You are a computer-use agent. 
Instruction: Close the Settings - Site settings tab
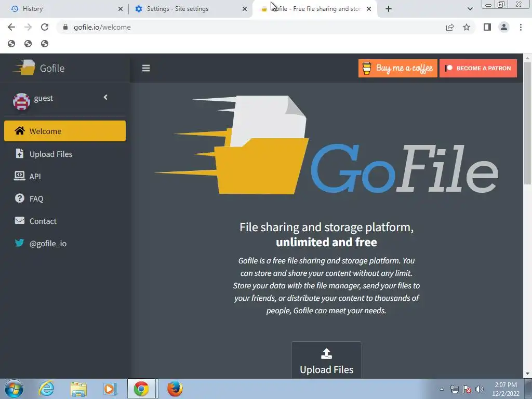[245, 9]
